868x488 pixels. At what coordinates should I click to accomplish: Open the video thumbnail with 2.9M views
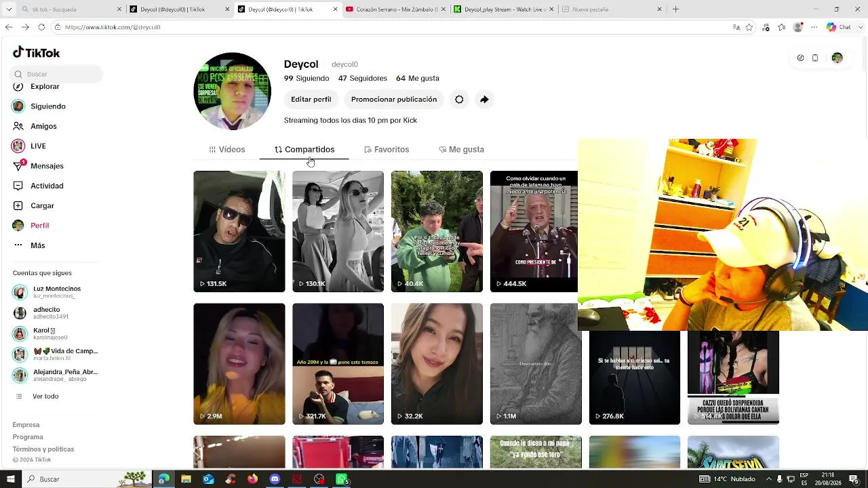(239, 364)
